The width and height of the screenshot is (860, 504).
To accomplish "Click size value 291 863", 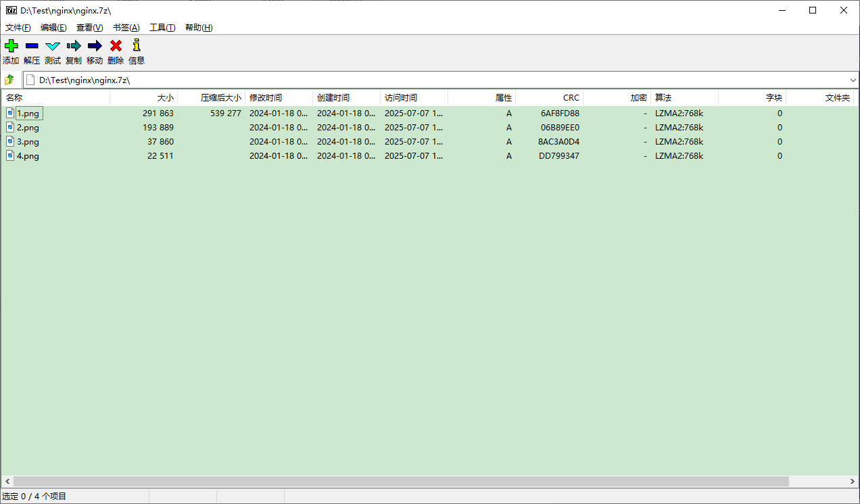I will coord(158,114).
